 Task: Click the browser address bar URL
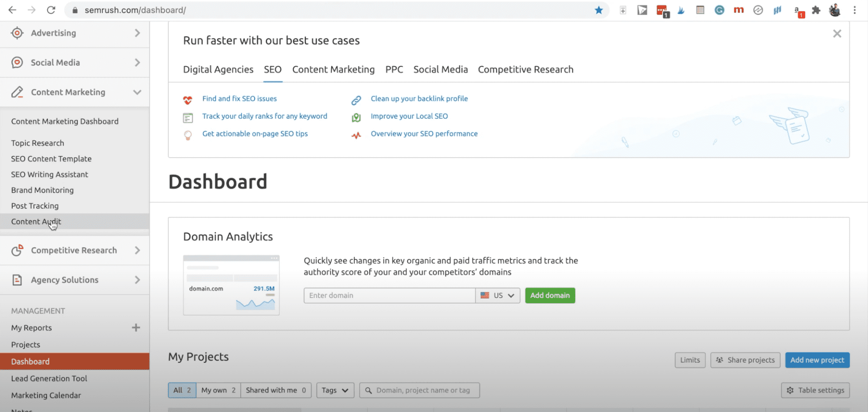[x=135, y=10]
